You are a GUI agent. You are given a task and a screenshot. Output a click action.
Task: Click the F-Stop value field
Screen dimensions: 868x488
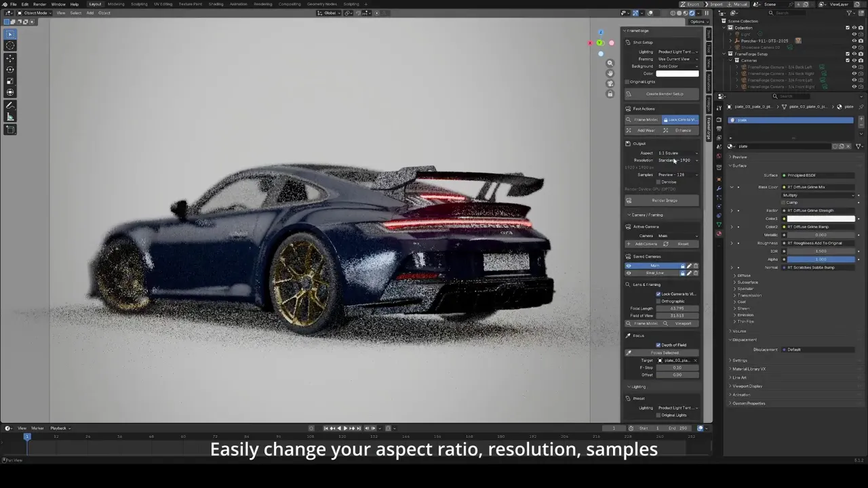coord(677,368)
